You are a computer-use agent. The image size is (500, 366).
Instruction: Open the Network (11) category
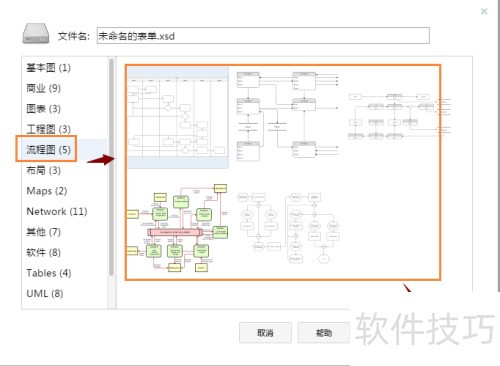pyautogui.click(x=57, y=211)
